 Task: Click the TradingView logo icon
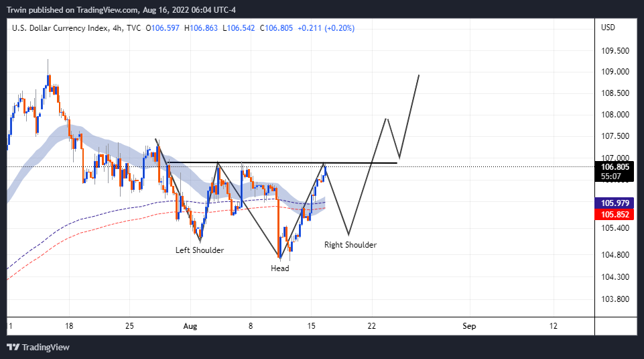[x=13, y=347]
